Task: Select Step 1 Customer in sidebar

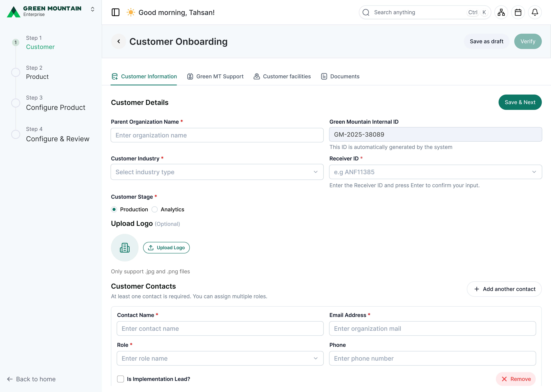Action: (x=40, y=42)
